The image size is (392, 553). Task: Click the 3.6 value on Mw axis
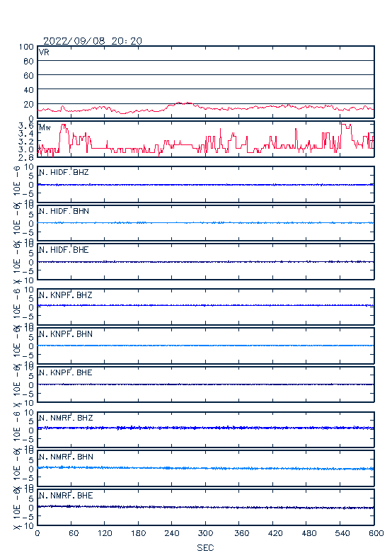click(25, 125)
